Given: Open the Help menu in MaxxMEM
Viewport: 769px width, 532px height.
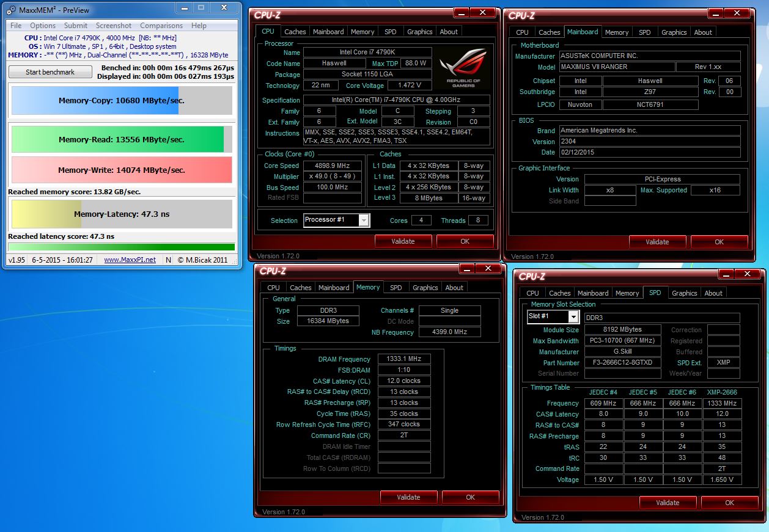Looking at the screenshot, I should 199,26.
